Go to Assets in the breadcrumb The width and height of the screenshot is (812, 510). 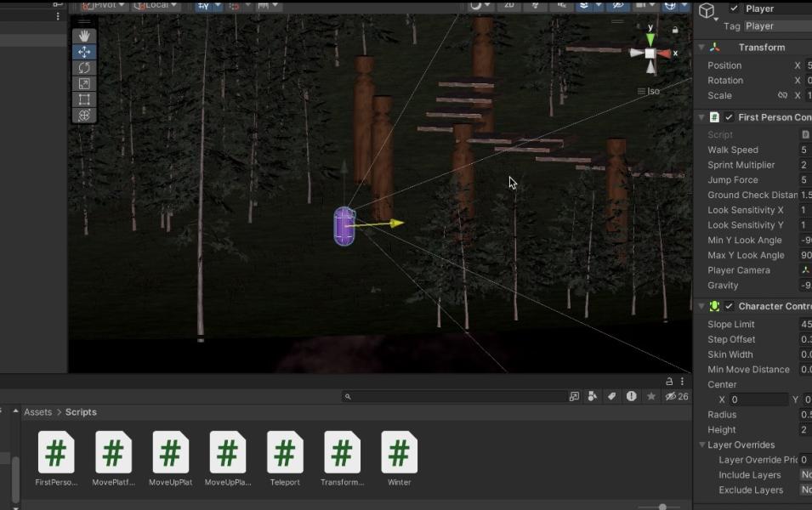tap(37, 412)
